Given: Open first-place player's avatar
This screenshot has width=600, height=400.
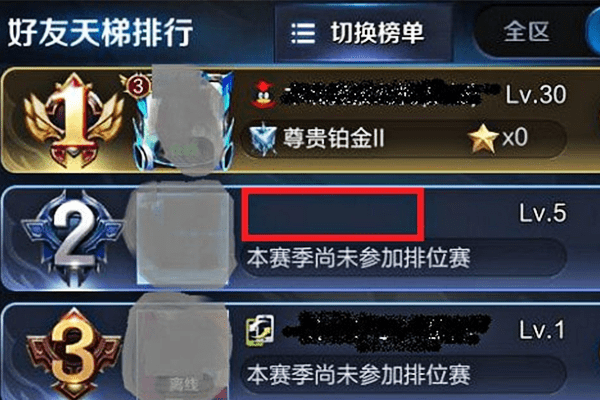Looking at the screenshot, I should coord(184,121).
